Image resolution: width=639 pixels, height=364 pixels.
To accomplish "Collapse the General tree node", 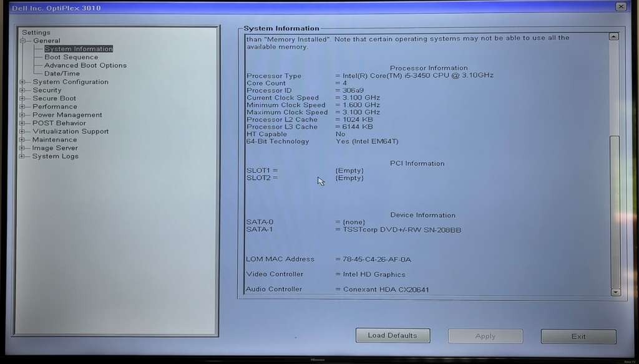I will coord(23,41).
